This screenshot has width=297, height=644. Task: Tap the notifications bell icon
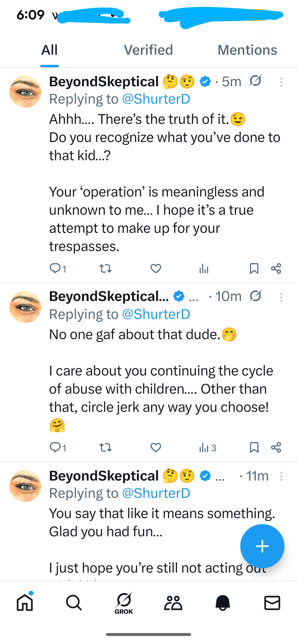223,603
